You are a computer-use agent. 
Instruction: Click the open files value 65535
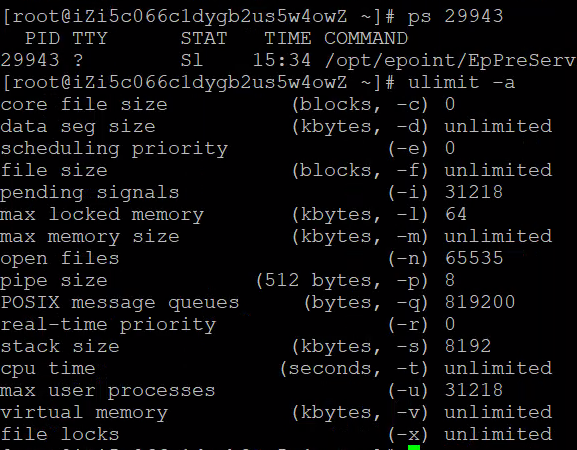point(474,258)
